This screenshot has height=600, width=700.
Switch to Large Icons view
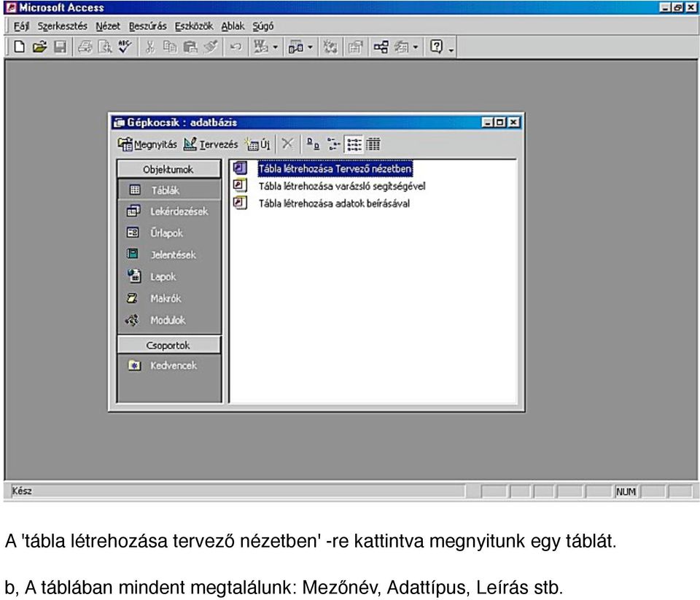pyautogui.click(x=313, y=144)
